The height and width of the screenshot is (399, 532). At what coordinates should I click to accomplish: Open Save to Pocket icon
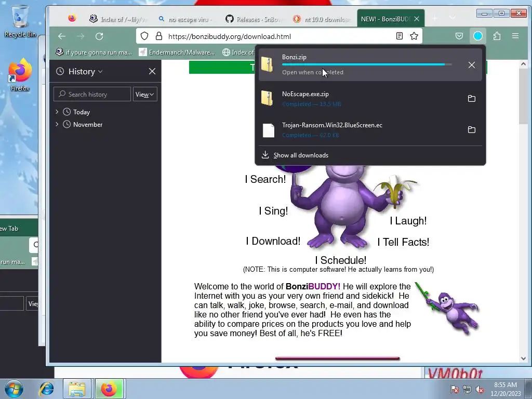point(459,36)
